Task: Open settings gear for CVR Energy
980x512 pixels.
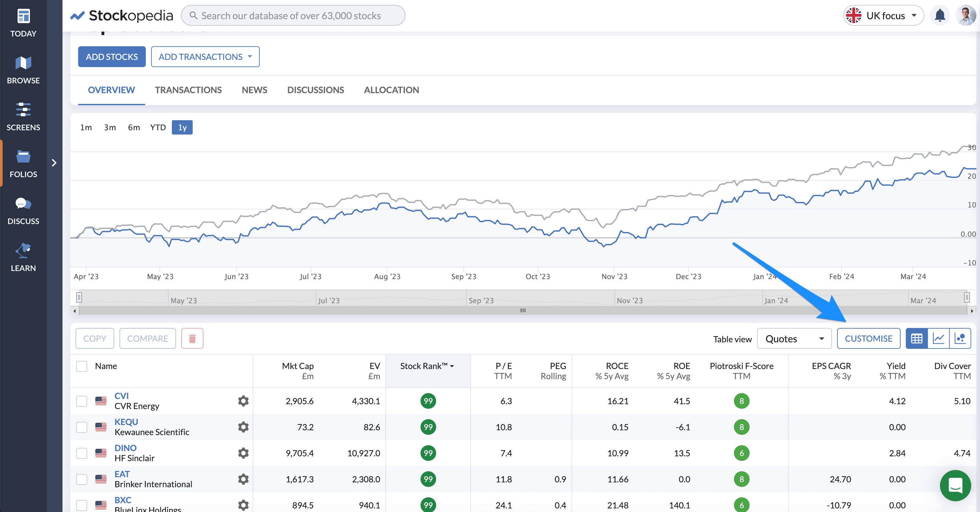Action: point(243,401)
